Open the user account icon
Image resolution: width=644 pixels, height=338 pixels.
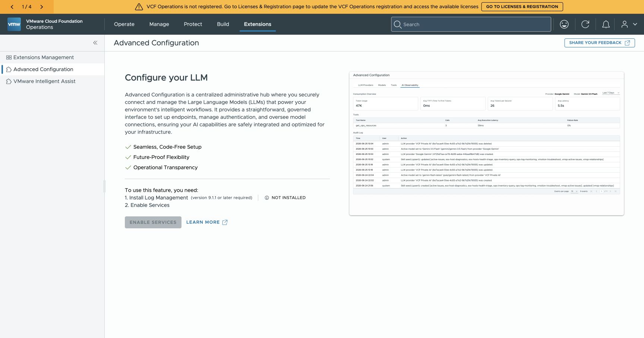(x=625, y=24)
